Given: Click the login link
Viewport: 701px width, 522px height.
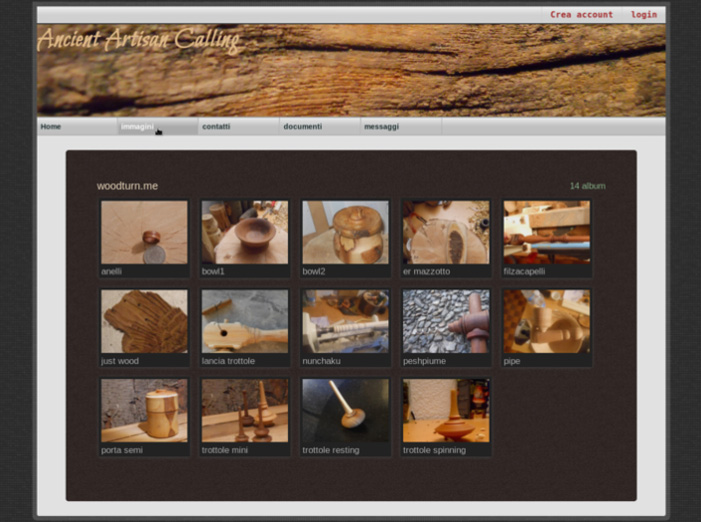Looking at the screenshot, I should pos(644,15).
